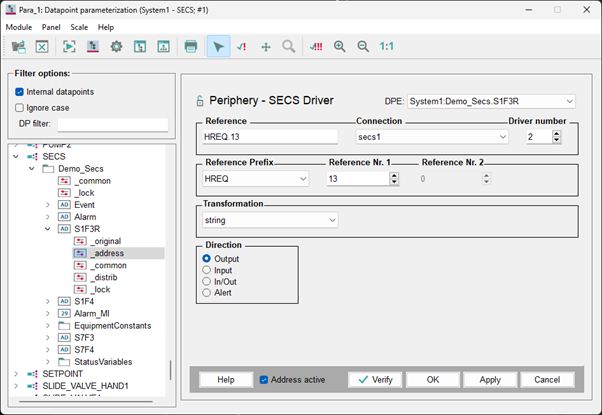The height and width of the screenshot is (415, 602).
Task: Open the Scale menu
Action: click(78, 27)
